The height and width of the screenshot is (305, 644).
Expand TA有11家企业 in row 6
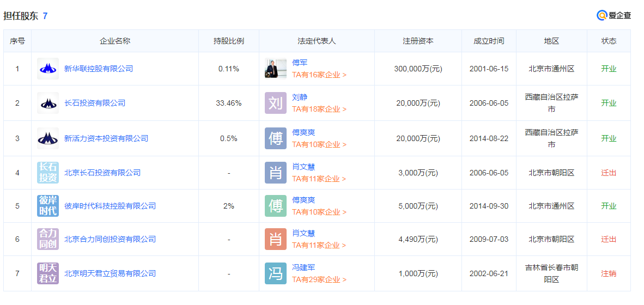point(319,246)
